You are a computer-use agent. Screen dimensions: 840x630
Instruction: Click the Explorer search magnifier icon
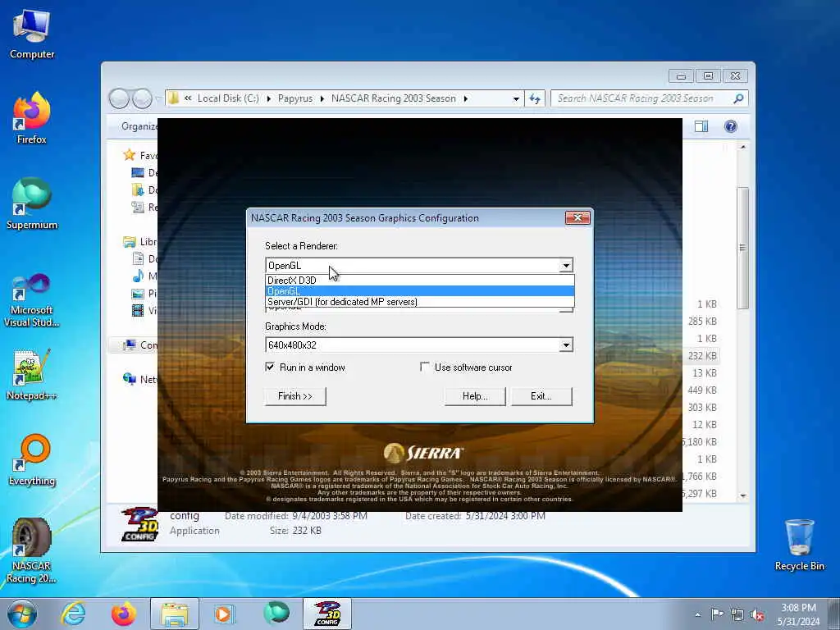pos(738,98)
